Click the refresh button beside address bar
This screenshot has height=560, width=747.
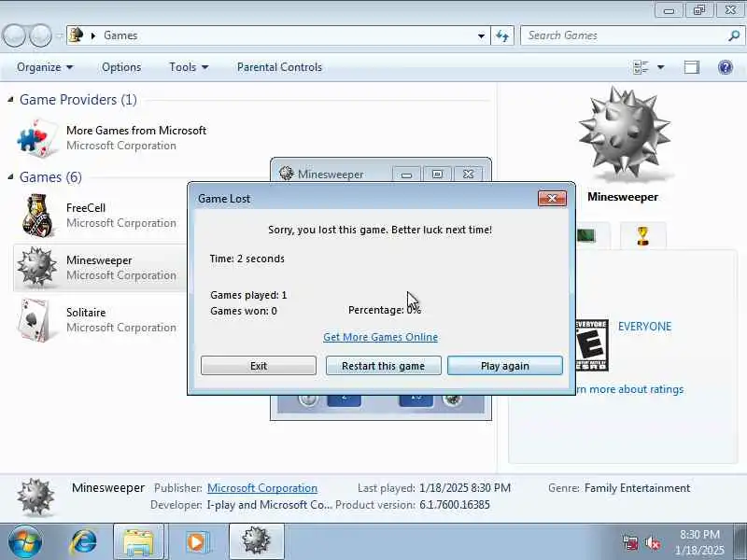tap(502, 35)
